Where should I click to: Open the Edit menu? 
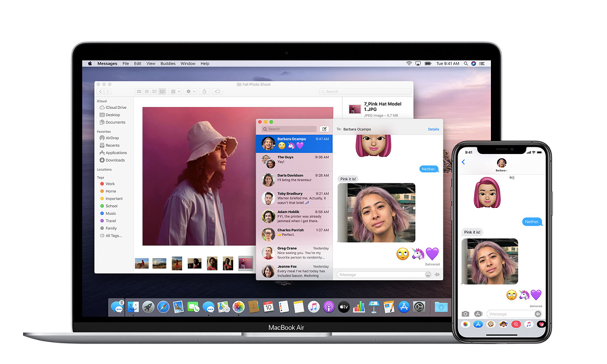138,64
